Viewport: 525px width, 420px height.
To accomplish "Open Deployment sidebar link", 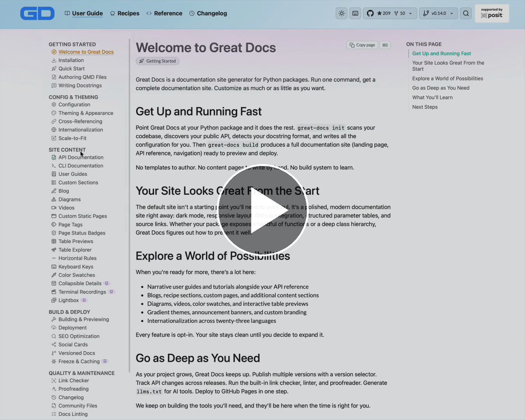I will [x=72, y=328].
